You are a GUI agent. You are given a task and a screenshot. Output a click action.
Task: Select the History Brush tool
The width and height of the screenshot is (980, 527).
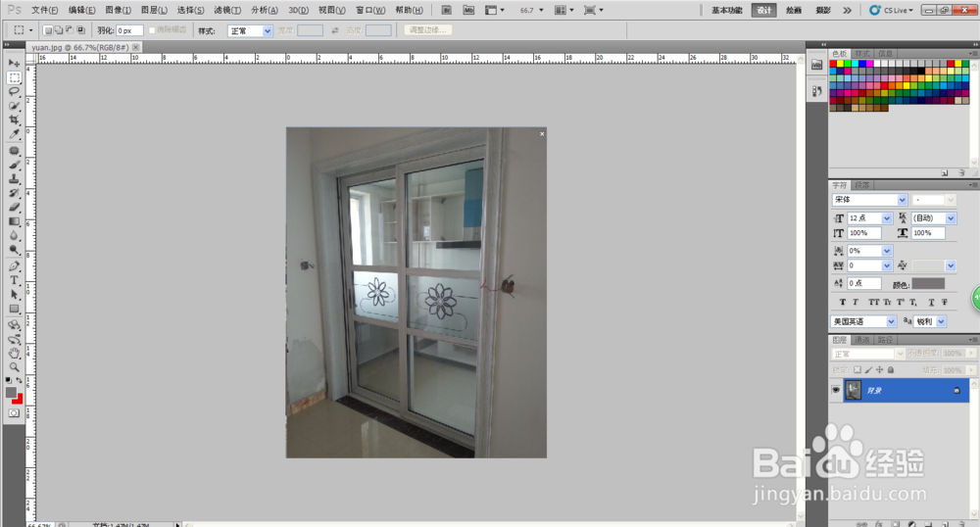tap(14, 193)
